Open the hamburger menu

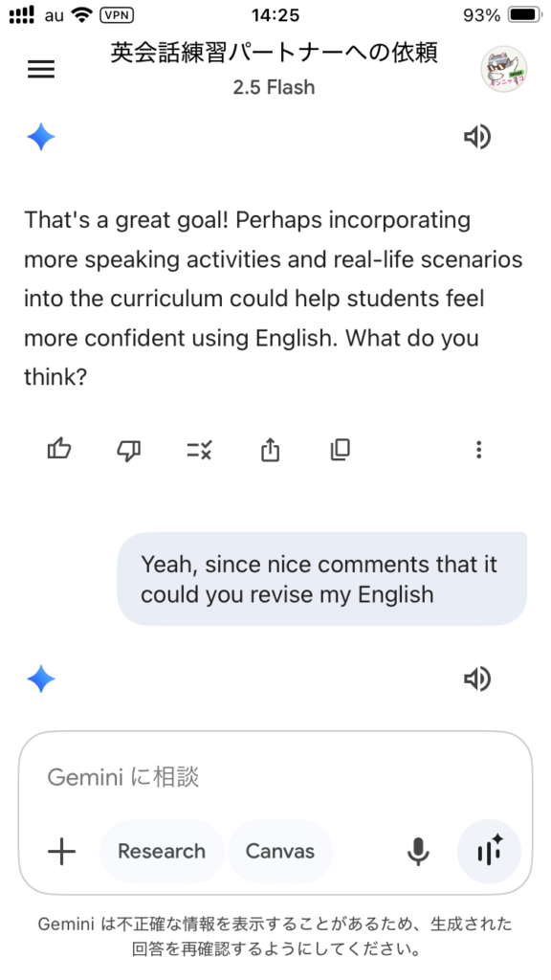[x=41, y=69]
